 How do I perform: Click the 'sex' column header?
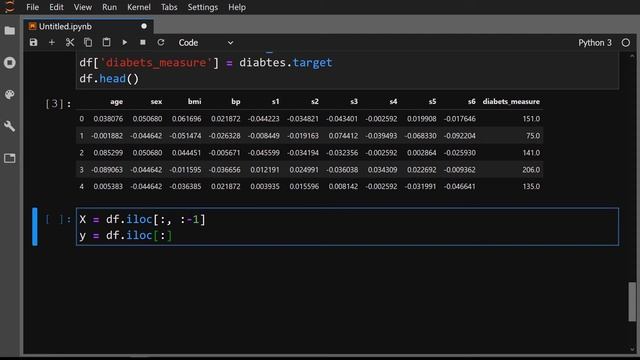point(156,102)
